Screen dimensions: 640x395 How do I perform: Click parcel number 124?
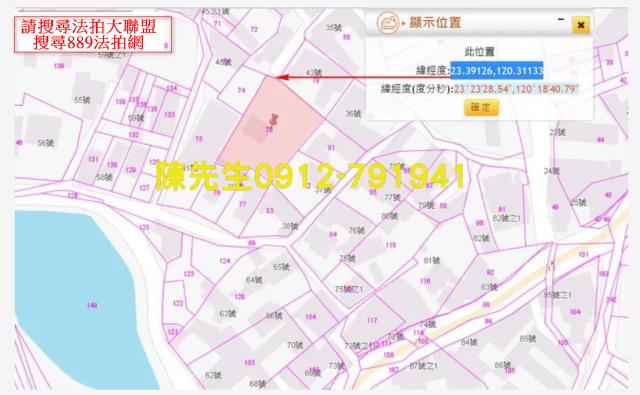(224, 260)
